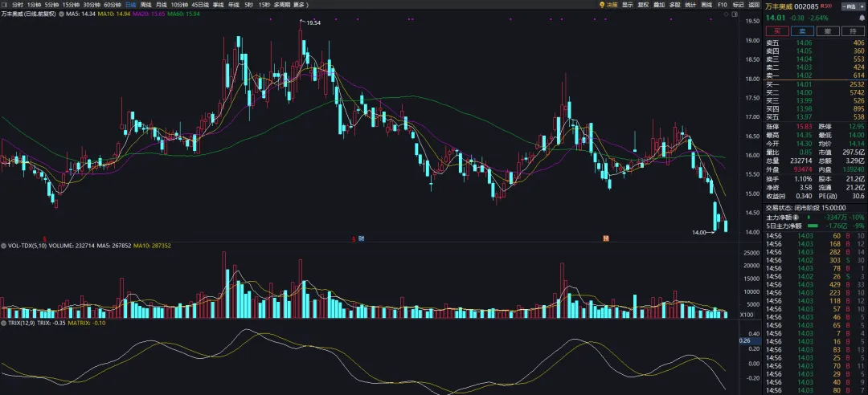Click the 5日主力净额 row

click(815, 226)
